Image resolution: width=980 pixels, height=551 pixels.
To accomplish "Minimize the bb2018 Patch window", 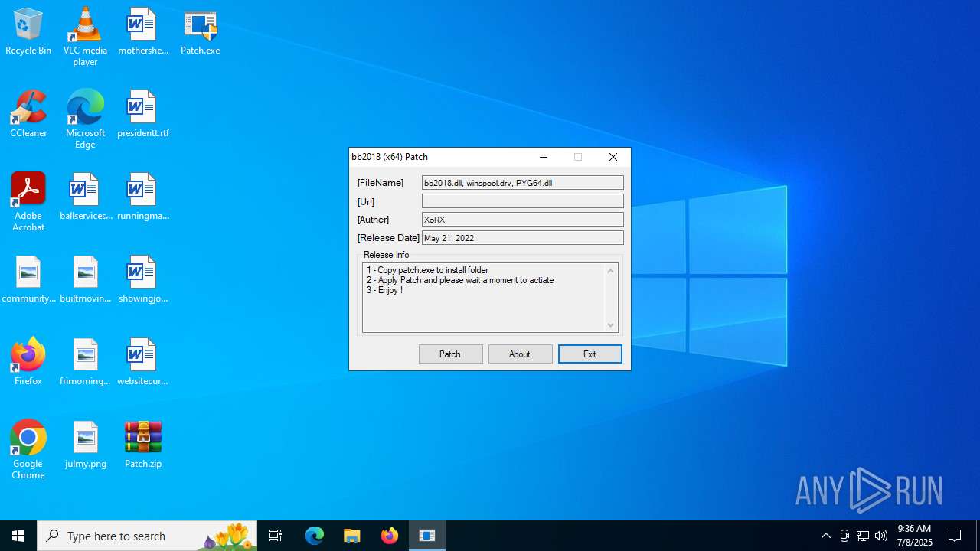I will (544, 157).
